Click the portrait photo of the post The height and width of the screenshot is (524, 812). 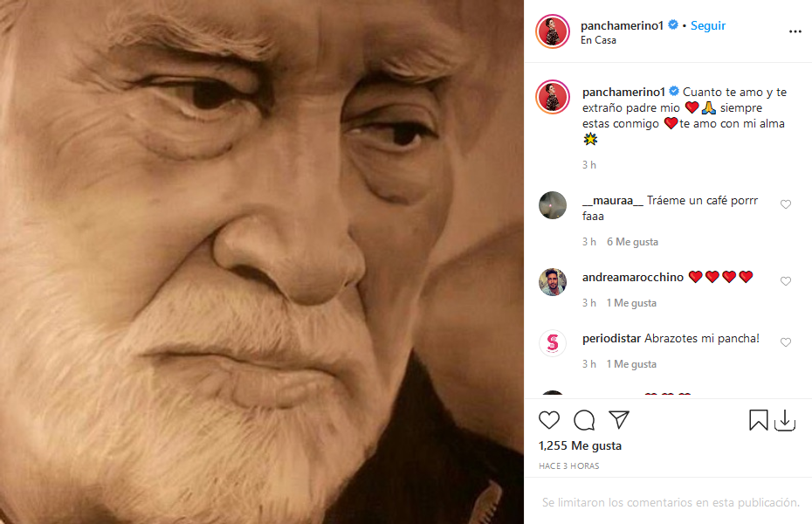coord(262,262)
